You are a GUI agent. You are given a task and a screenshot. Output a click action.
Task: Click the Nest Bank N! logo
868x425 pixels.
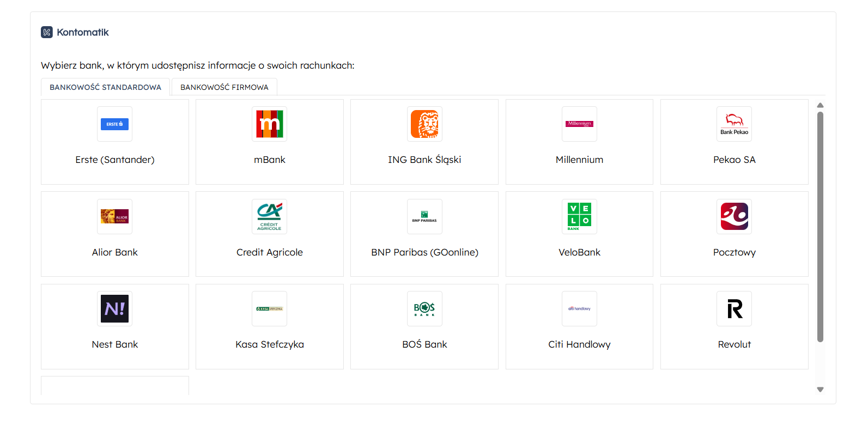(115, 308)
